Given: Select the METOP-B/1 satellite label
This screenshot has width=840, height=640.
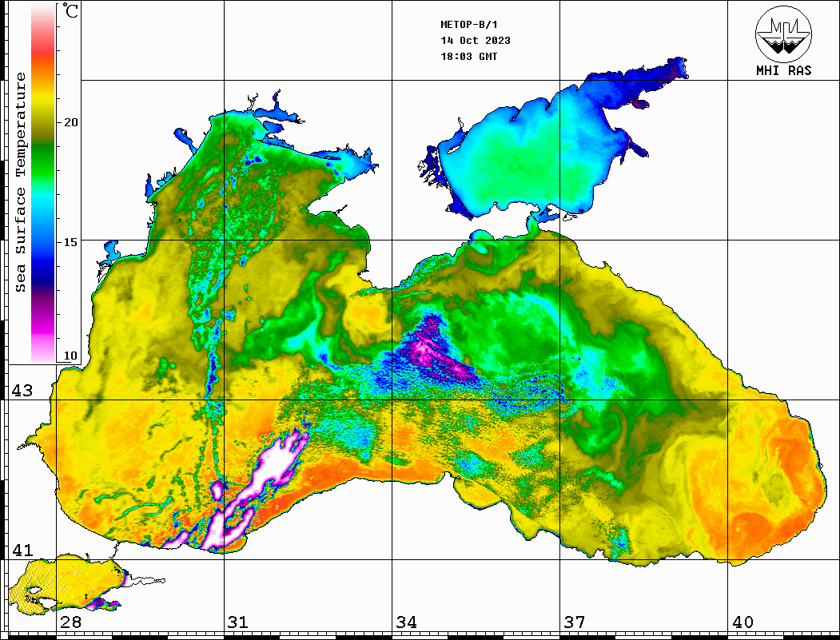Looking at the screenshot, I should pos(468,25).
